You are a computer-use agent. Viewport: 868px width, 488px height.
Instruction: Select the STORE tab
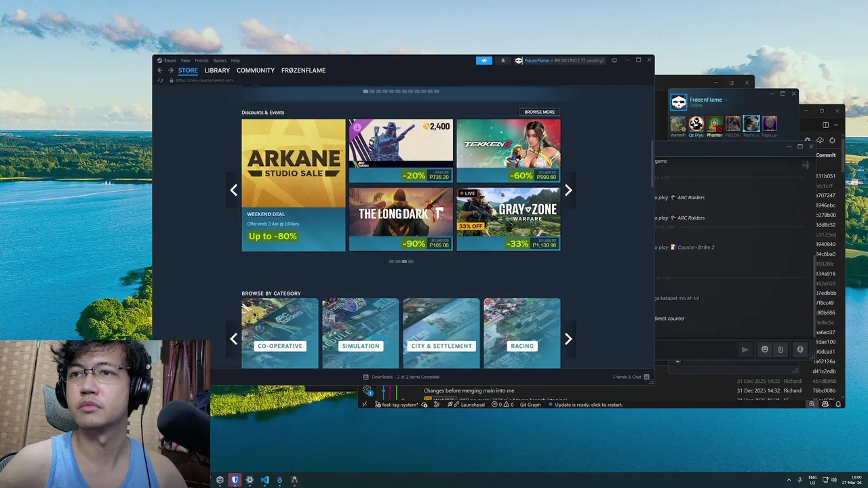click(x=188, y=70)
